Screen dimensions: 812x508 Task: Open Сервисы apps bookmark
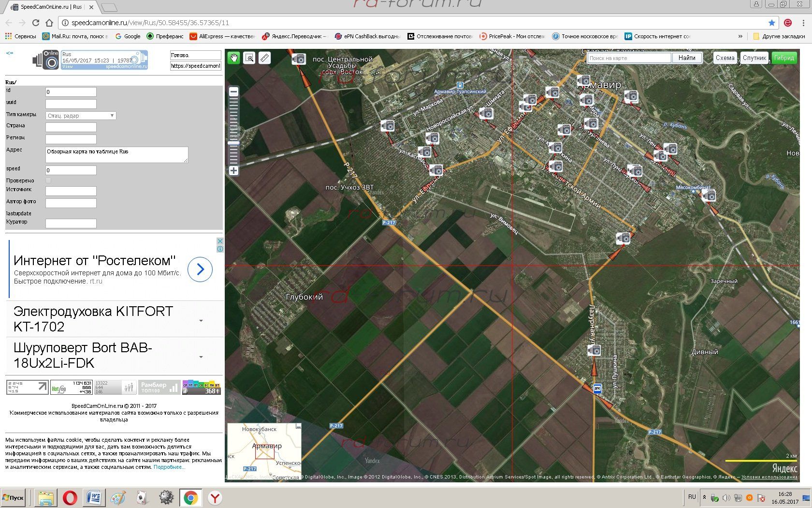[21, 36]
